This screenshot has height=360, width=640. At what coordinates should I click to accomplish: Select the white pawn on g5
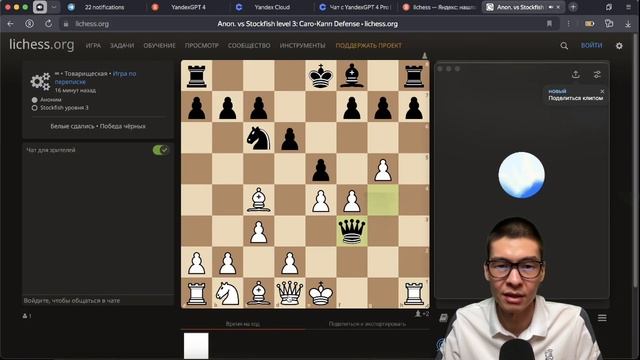coord(383,169)
